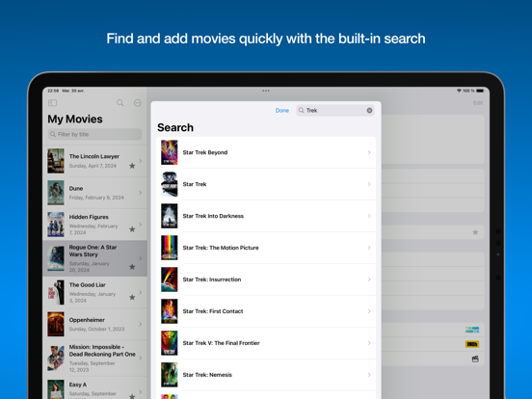Screen dimensions: 532x399
Task: Select the 2009 Star Trek poster thumbnail
Action: click(x=169, y=184)
